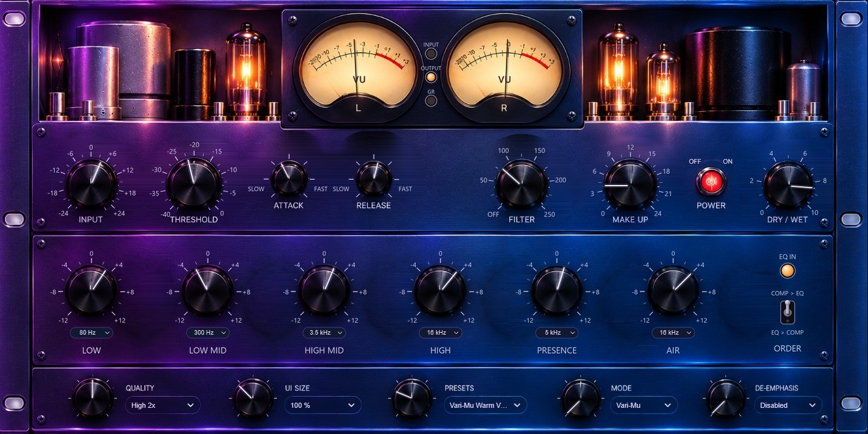This screenshot has width=868, height=434.
Task: Toggle the red POWER button
Action: point(710,181)
